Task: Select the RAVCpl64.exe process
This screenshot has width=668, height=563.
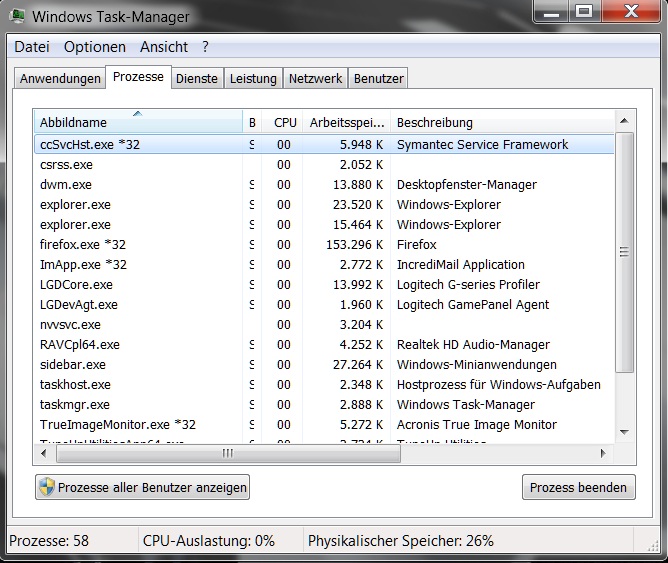Action: 324,345
